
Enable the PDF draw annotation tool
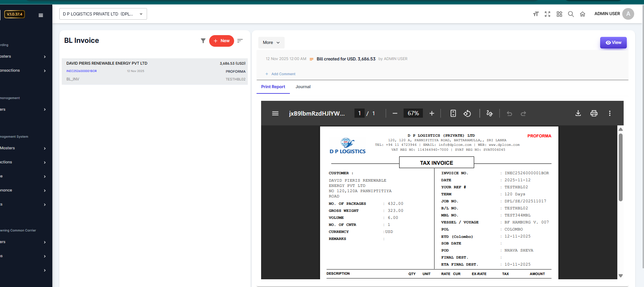(490, 113)
